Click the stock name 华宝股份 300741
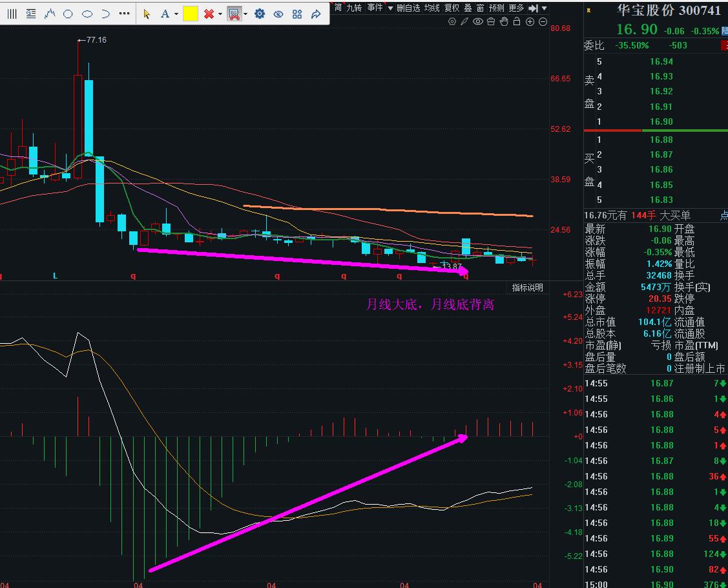 point(669,10)
